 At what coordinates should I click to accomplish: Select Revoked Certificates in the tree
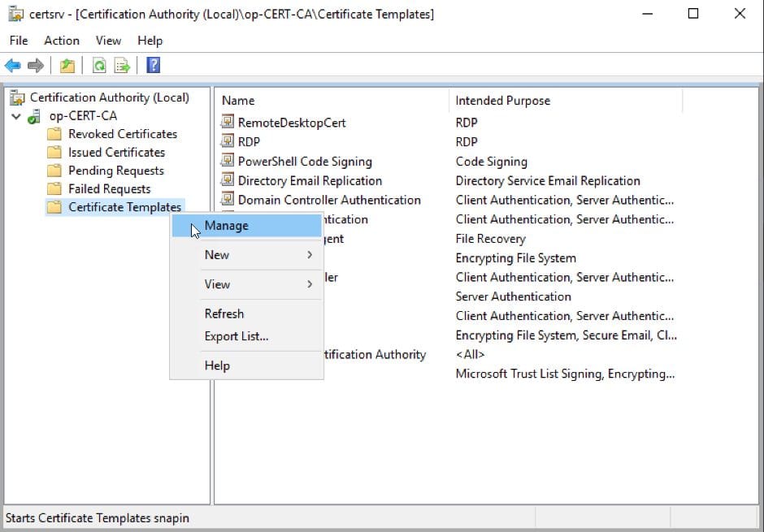coord(123,134)
